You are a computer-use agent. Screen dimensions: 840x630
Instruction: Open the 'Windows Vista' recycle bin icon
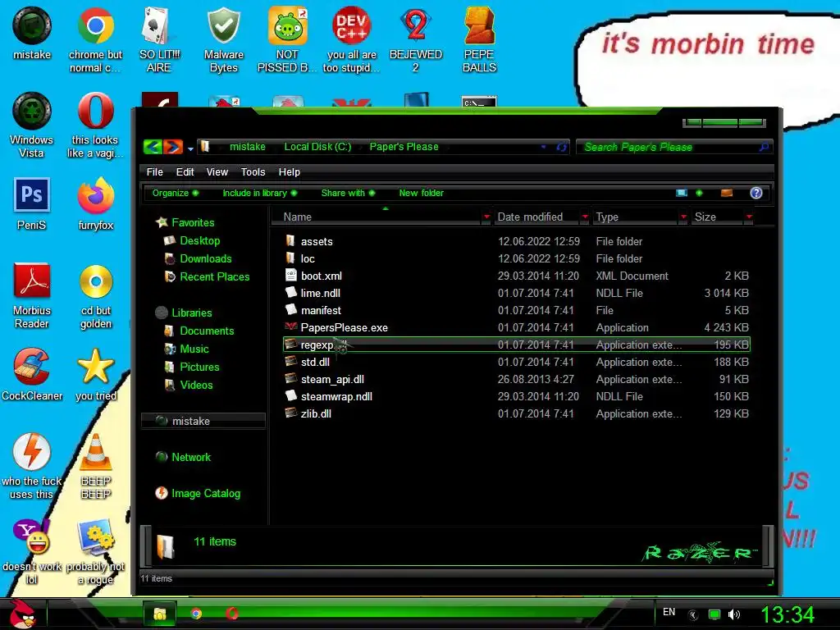(32, 126)
